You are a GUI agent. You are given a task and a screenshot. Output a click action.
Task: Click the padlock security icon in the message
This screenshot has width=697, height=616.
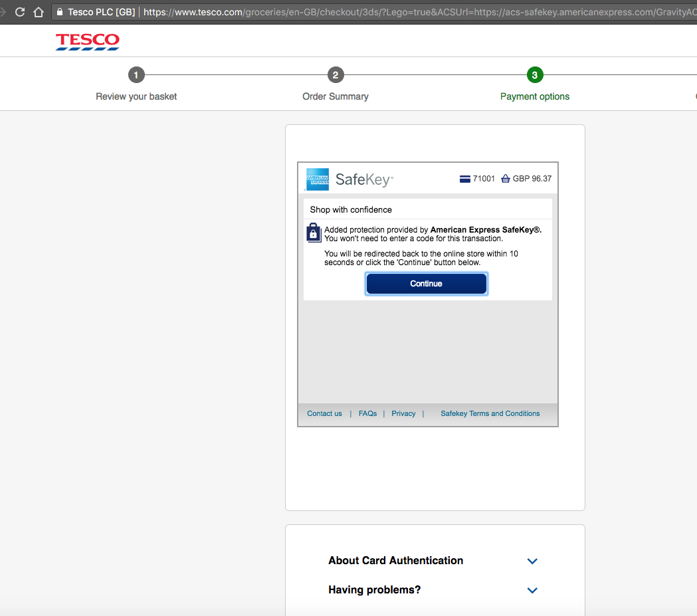[313, 233]
